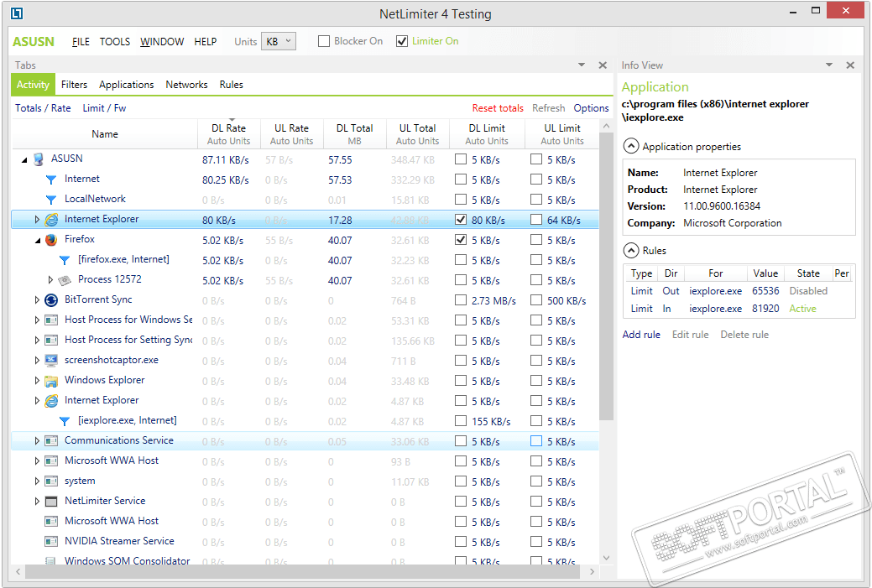The width and height of the screenshot is (872, 588).
Task: Open the FILE menu
Action: coord(81,42)
